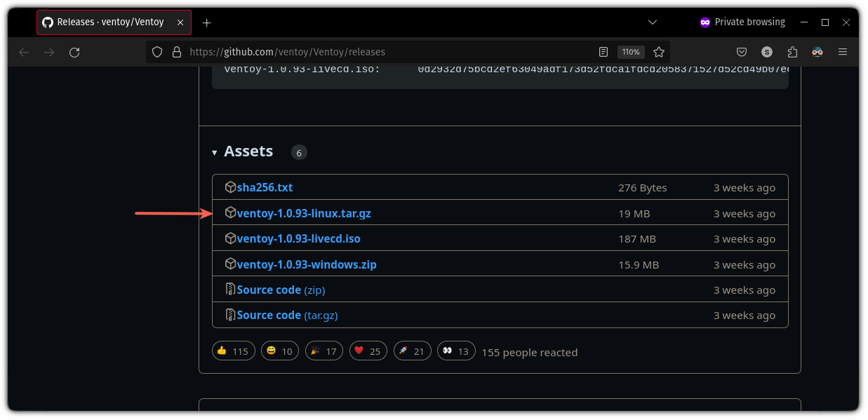Expand the tab list dropdown

653,22
